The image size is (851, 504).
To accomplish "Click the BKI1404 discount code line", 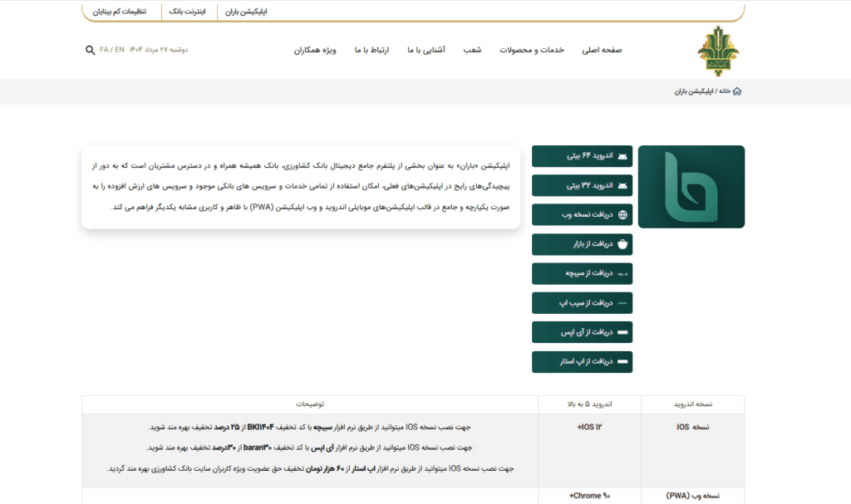I will pos(309,428).
